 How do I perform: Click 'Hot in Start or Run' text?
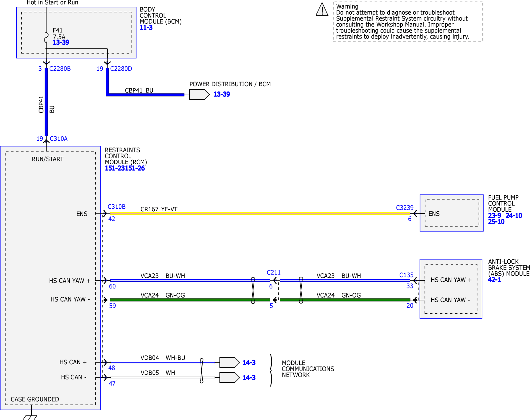pos(52,3)
